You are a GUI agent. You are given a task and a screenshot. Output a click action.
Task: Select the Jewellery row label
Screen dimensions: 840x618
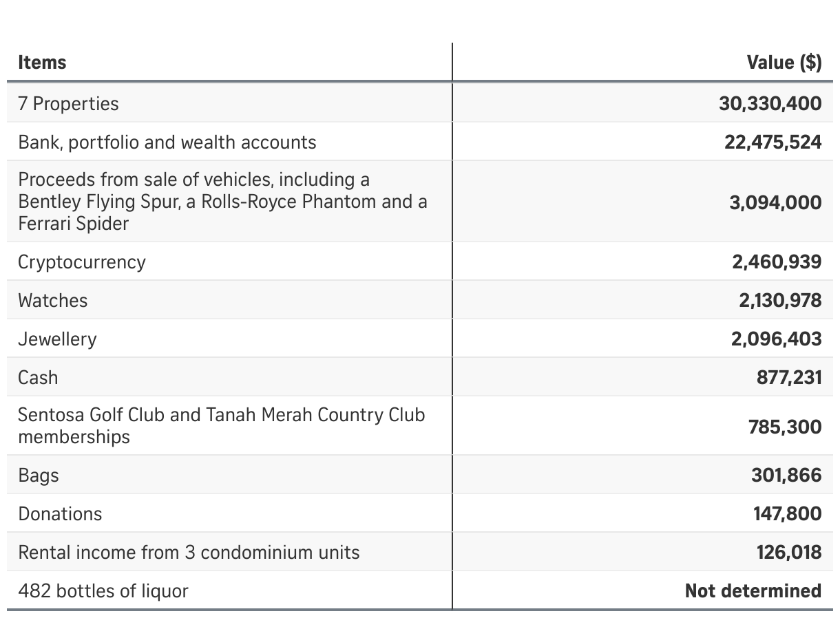[57, 339]
